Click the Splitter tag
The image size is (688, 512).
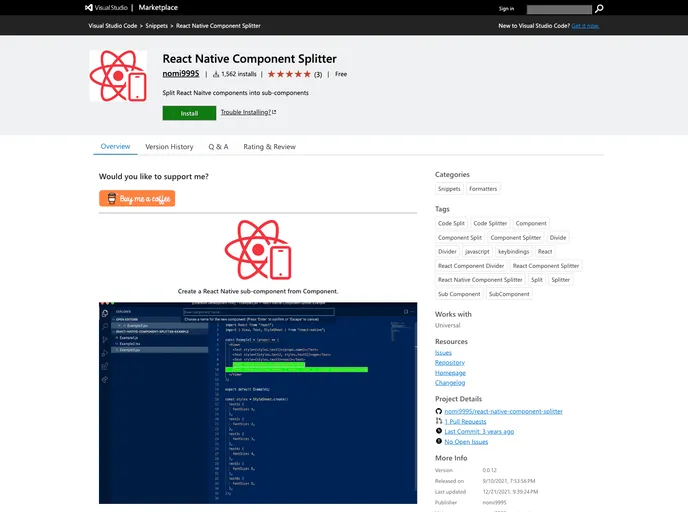[560, 279]
